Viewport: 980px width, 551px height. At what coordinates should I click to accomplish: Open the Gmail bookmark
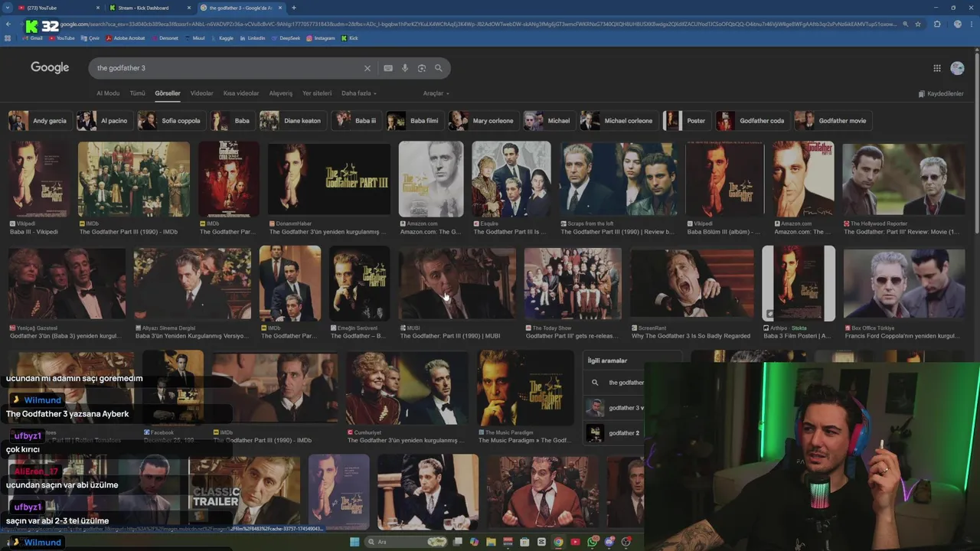point(32,38)
